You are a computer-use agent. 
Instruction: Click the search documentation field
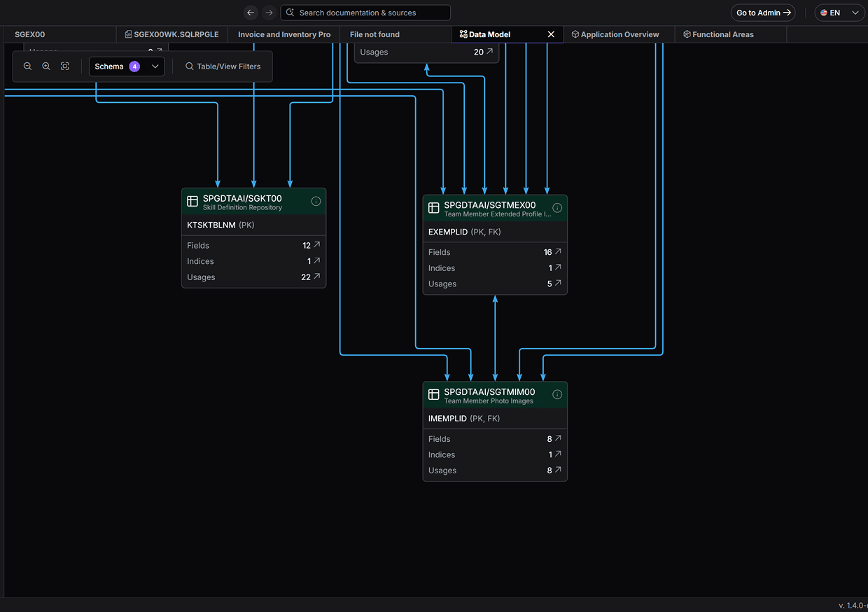(365, 12)
